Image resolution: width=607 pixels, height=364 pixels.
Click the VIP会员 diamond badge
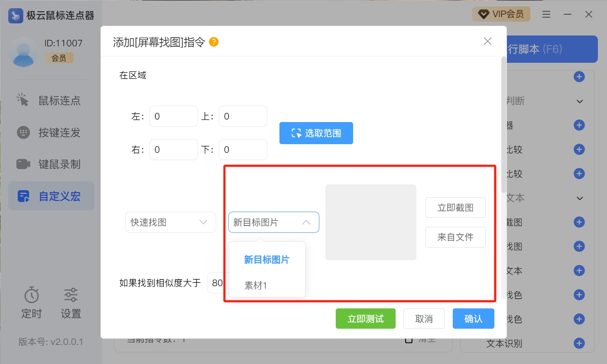(501, 14)
